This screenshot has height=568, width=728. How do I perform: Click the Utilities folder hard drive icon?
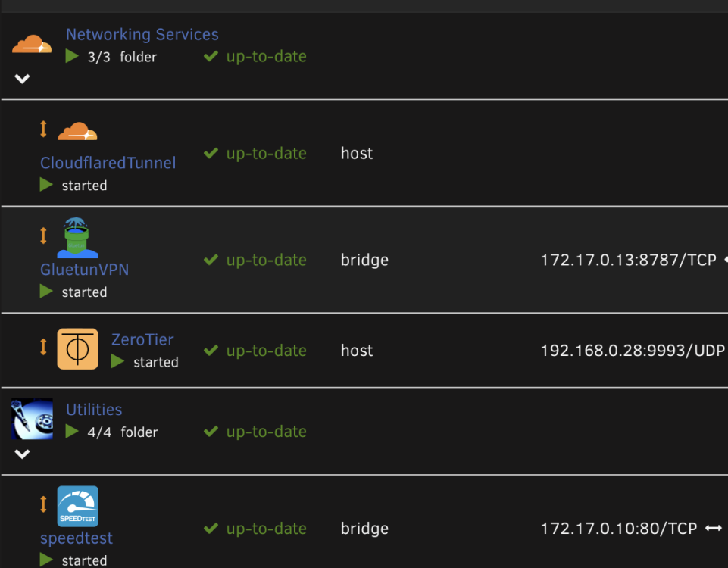[x=32, y=419]
